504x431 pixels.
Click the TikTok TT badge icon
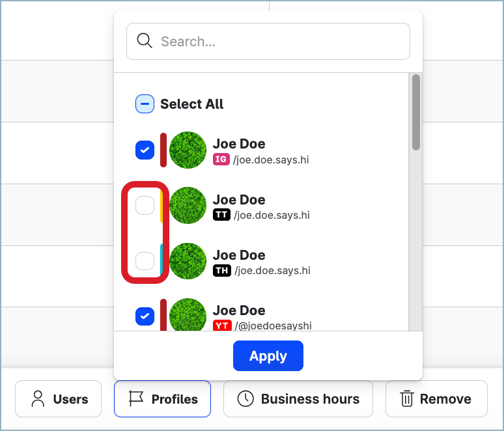221,215
